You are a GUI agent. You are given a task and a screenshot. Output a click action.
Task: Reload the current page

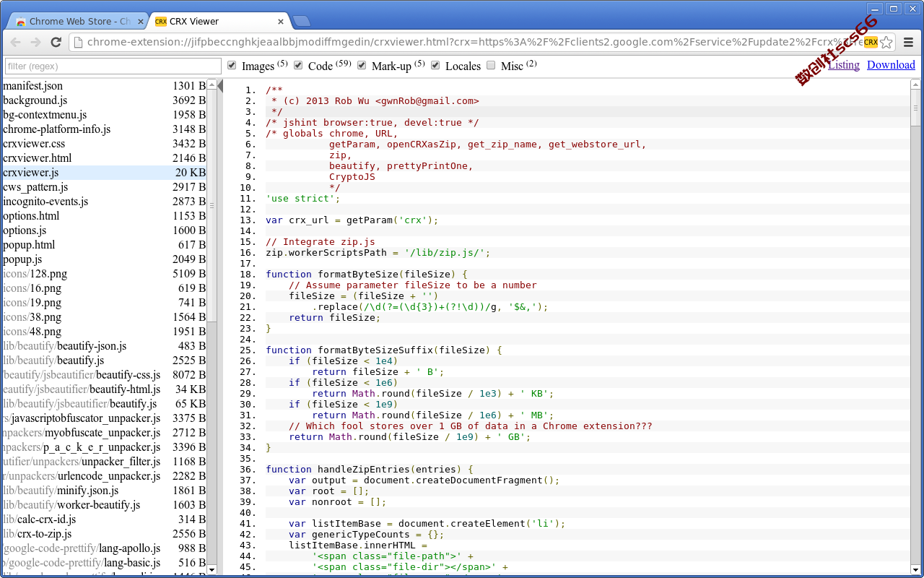(x=56, y=42)
